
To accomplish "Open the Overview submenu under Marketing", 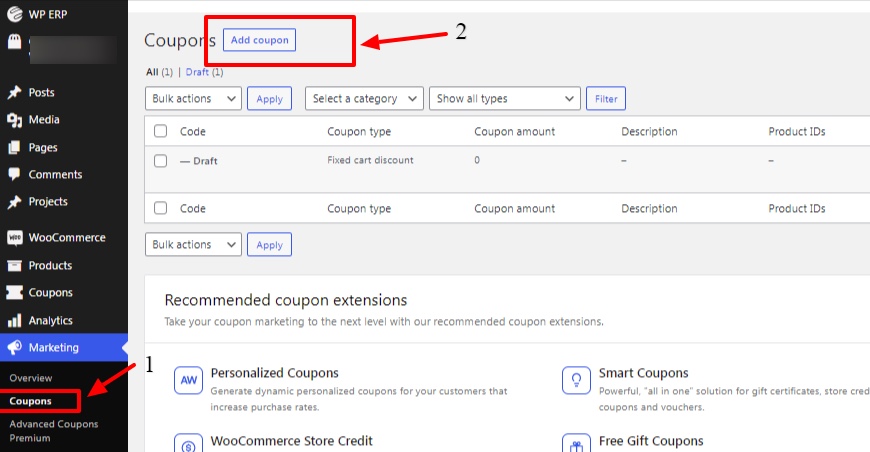I will [30, 378].
